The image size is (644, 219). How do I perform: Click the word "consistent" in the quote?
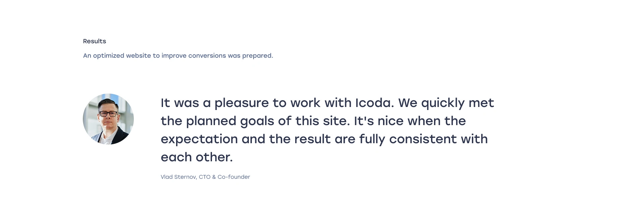(x=423, y=139)
